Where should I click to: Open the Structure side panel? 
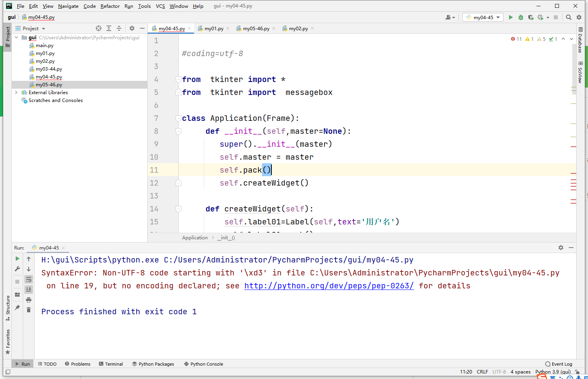click(7, 308)
